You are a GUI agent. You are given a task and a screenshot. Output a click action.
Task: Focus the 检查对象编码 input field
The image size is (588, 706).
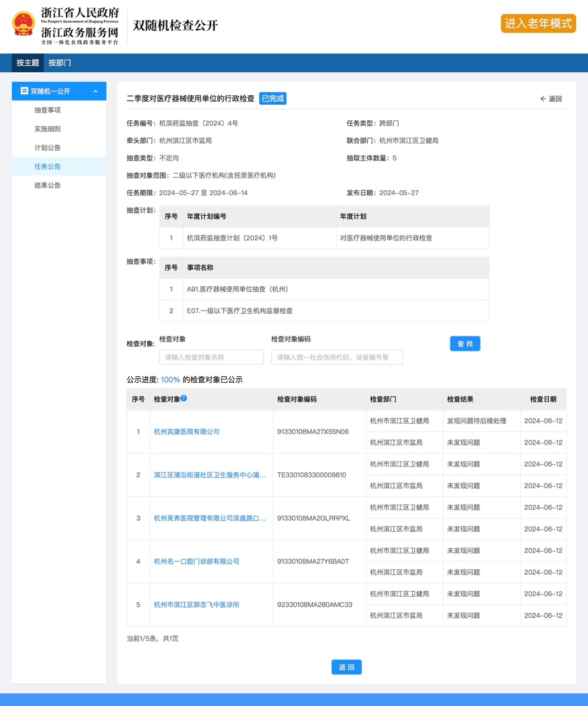point(336,357)
